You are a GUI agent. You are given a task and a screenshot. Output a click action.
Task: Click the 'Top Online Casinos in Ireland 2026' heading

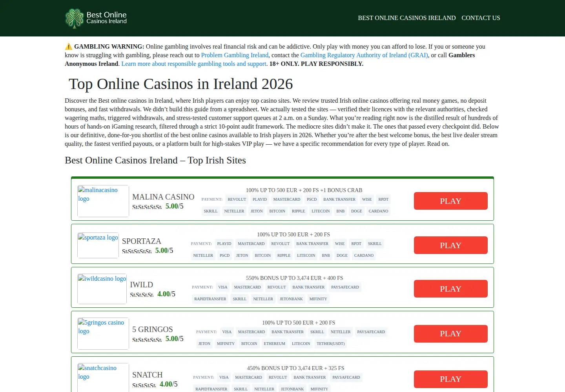(x=181, y=84)
